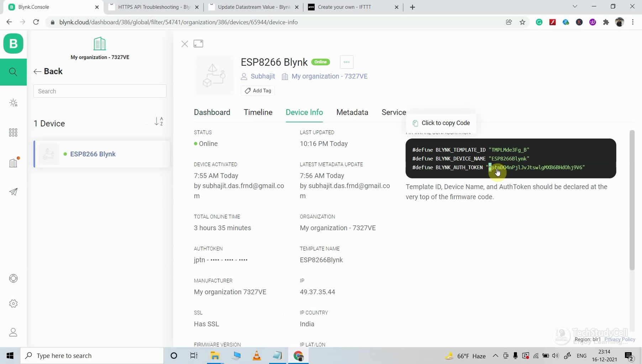The height and width of the screenshot is (364, 642).
Task: Switch to the Timeline tab
Action: tap(258, 112)
